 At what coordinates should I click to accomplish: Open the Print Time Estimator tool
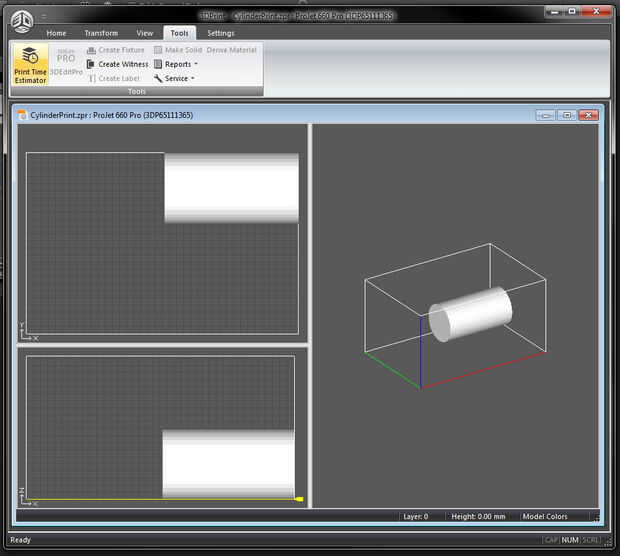(x=30, y=64)
